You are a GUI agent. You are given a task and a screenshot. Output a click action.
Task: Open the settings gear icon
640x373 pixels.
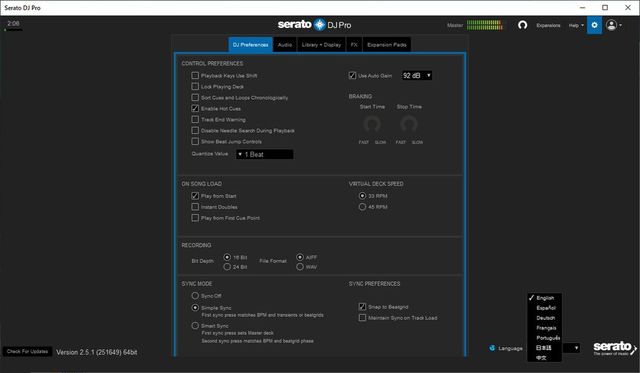(594, 25)
